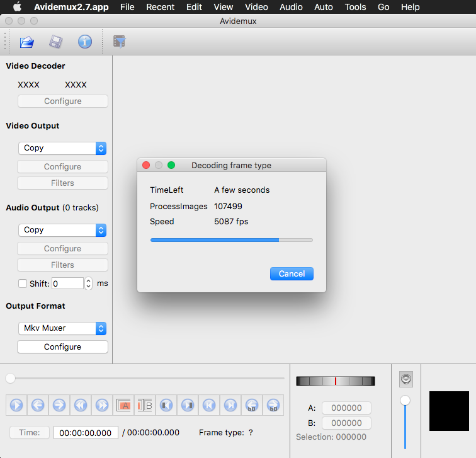Viewport: 476px width, 458px height.
Task: Click the Frame type: ? label
Action: (226, 433)
